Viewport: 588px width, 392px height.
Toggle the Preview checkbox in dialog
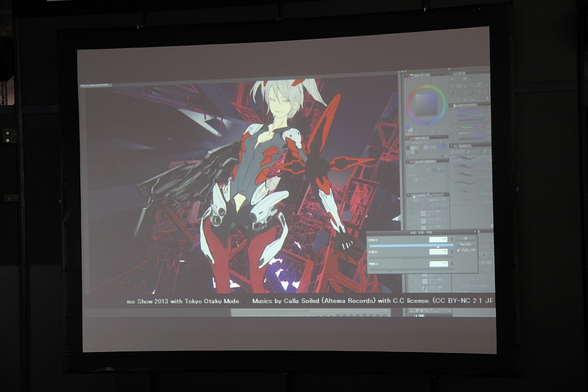click(x=459, y=250)
